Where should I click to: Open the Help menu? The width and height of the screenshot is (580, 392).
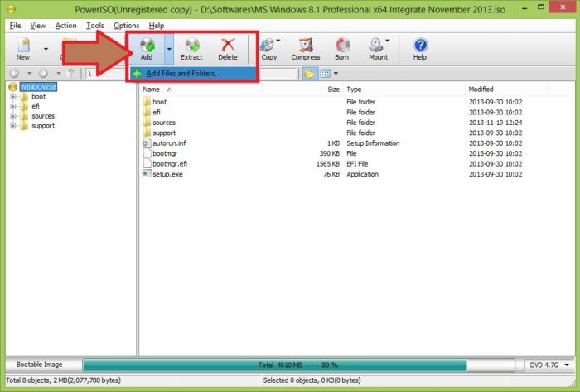(157, 26)
